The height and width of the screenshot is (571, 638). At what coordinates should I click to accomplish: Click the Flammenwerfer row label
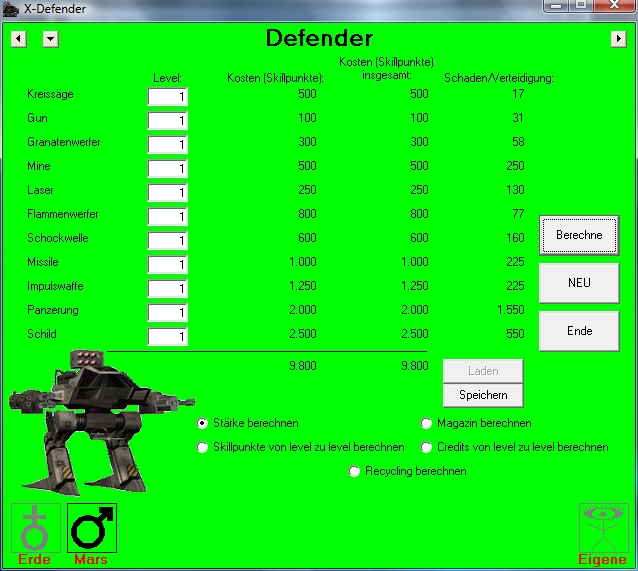63,214
